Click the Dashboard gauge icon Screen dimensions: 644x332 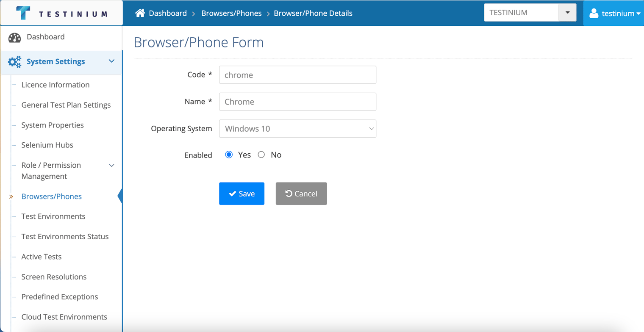click(x=15, y=37)
